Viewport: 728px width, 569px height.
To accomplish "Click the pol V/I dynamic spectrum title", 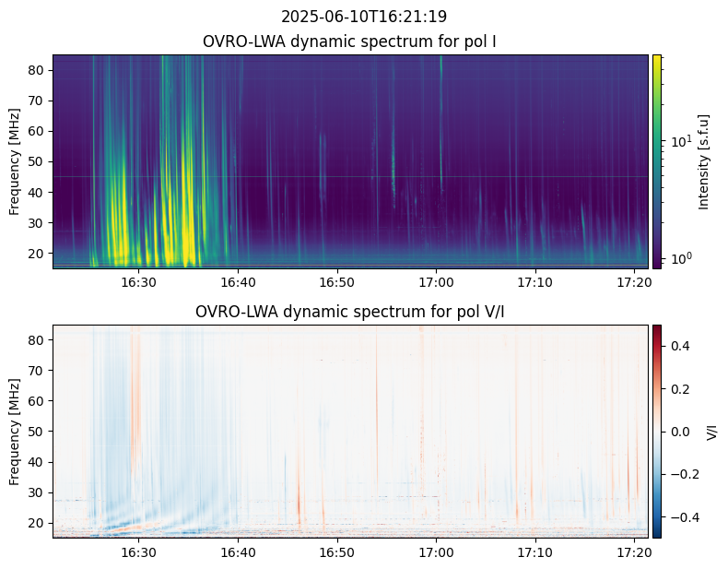I will tap(351, 312).
